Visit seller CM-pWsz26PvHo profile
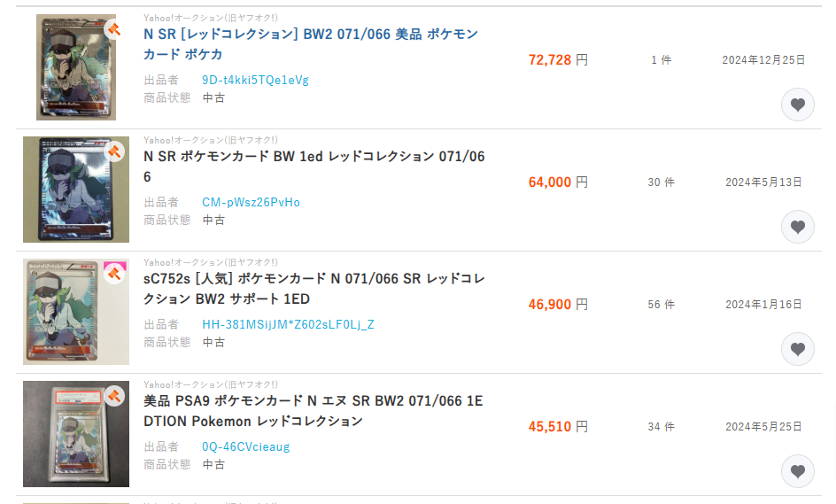 pyautogui.click(x=251, y=202)
